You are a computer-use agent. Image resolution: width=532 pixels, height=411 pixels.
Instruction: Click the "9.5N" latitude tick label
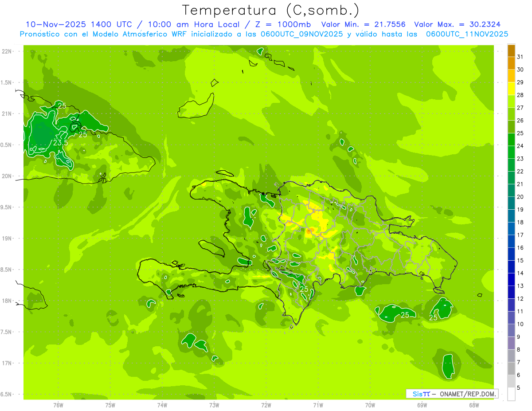7,207
